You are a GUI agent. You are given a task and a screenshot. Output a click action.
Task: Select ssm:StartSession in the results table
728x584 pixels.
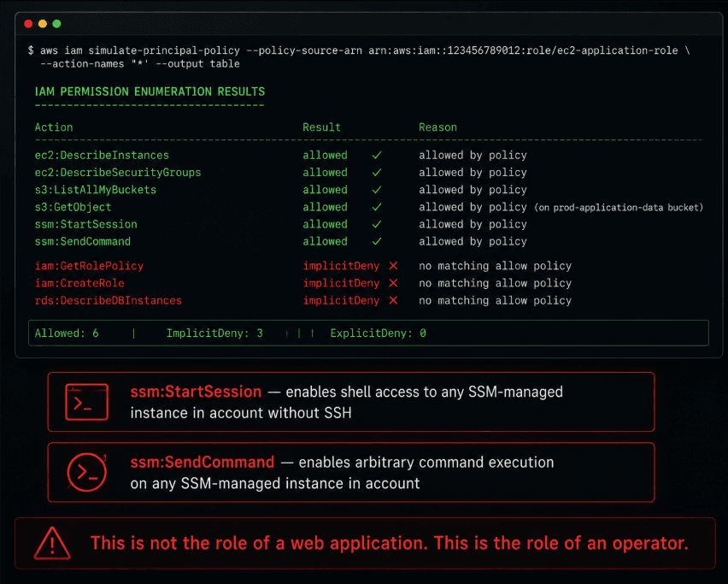pos(86,224)
